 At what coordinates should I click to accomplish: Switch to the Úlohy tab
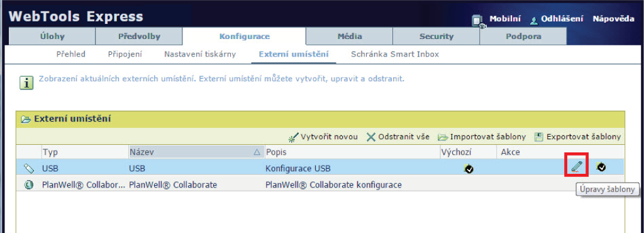pyautogui.click(x=52, y=36)
